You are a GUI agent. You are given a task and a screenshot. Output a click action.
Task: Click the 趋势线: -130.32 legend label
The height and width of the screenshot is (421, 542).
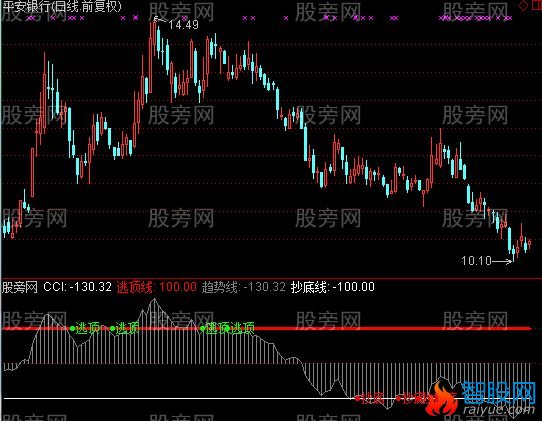pyautogui.click(x=244, y=287)
